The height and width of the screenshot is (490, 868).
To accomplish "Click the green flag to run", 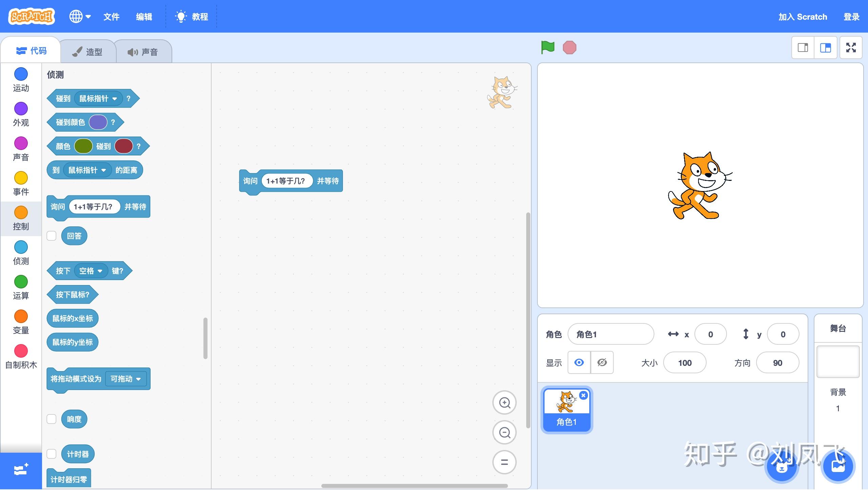I will (x=548, y=48).
